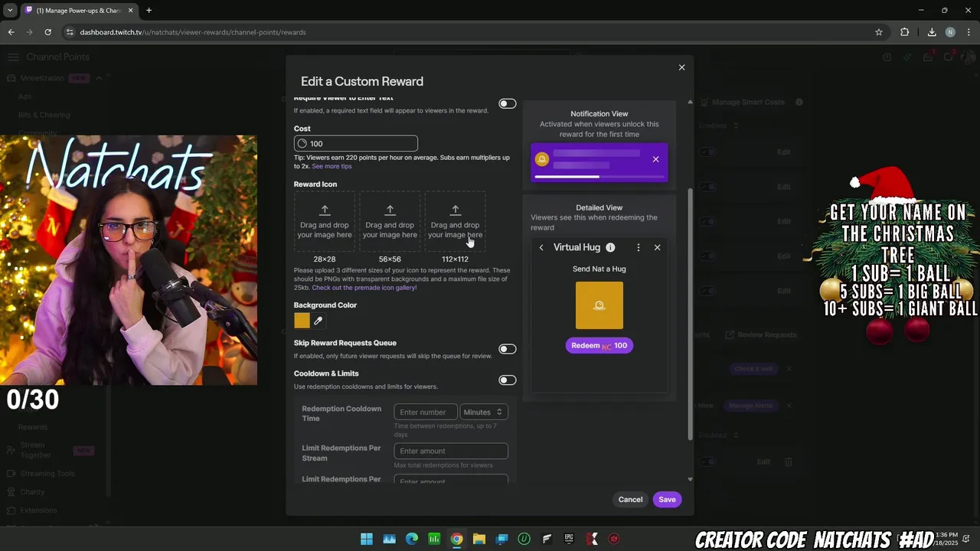Click the notification preview progress bar
Screen dimensions: 980x551
click(599, 177)
